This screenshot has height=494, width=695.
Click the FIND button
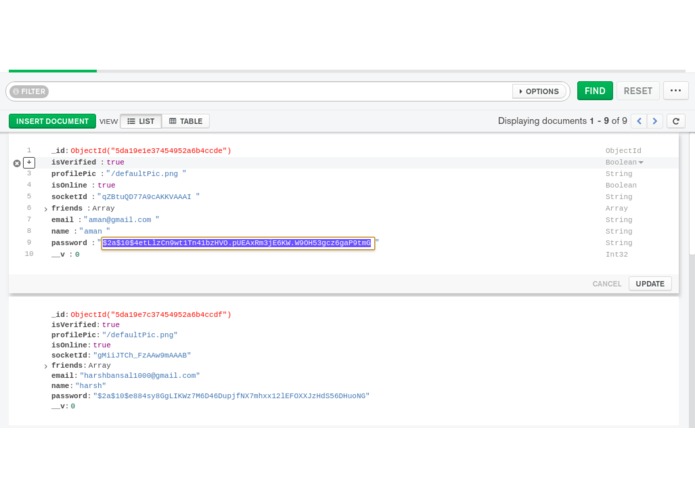coord(594,91)
